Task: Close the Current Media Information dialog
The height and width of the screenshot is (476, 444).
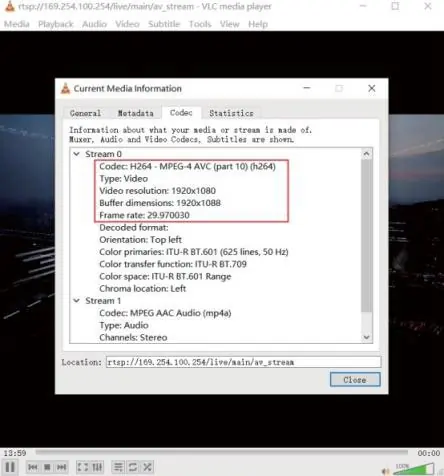Action: [x=372, y=88]
